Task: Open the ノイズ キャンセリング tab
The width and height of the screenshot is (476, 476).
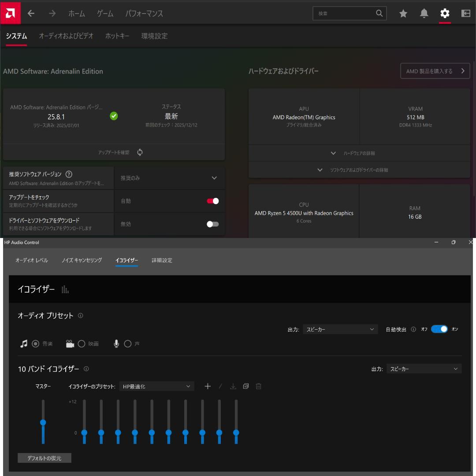Action: pos(82,260)
